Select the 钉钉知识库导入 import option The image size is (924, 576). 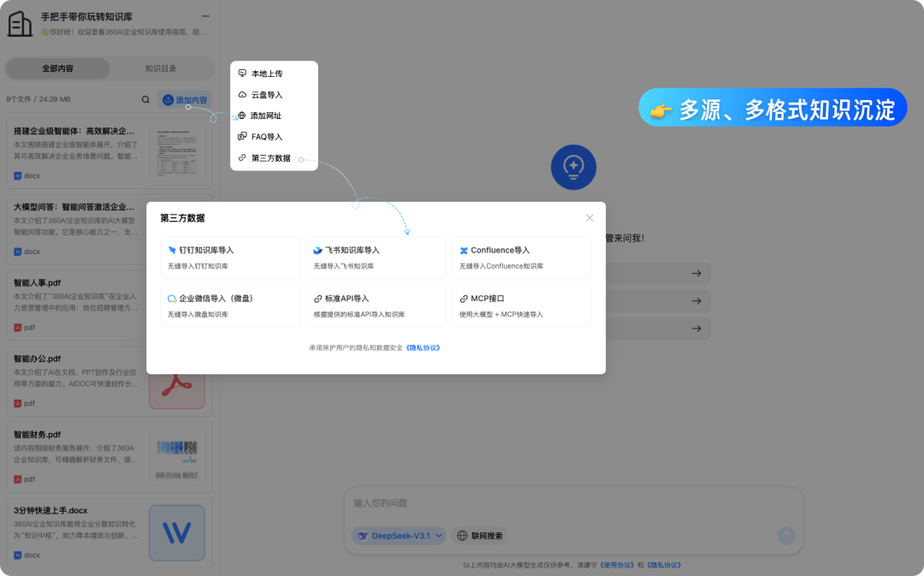pos(229,258)
